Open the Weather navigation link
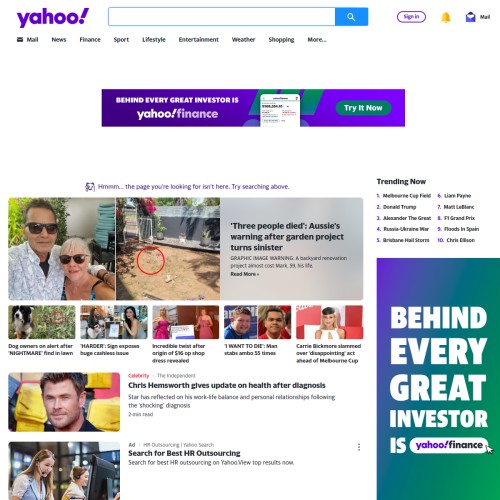 tap(243, 40)
